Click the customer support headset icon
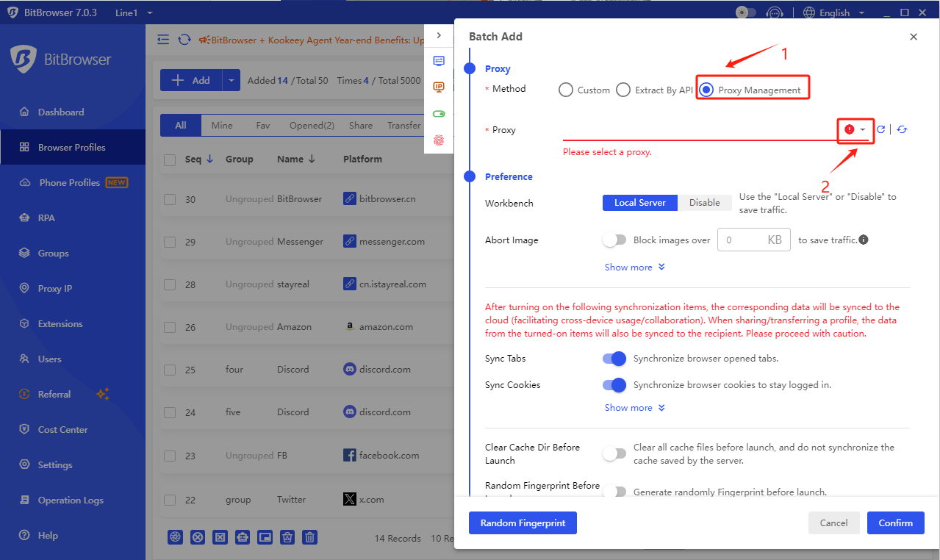The image size is (940, 560). pos(773,12)
